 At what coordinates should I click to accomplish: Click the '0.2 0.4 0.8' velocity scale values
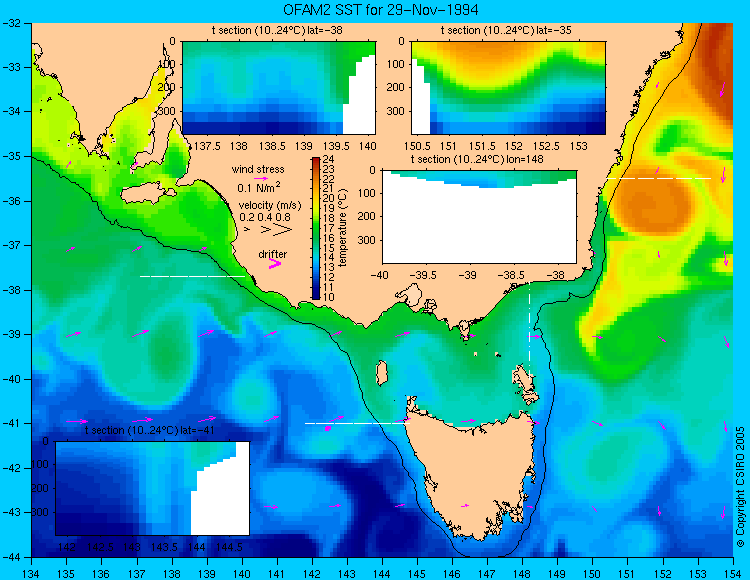click(265, 217)
